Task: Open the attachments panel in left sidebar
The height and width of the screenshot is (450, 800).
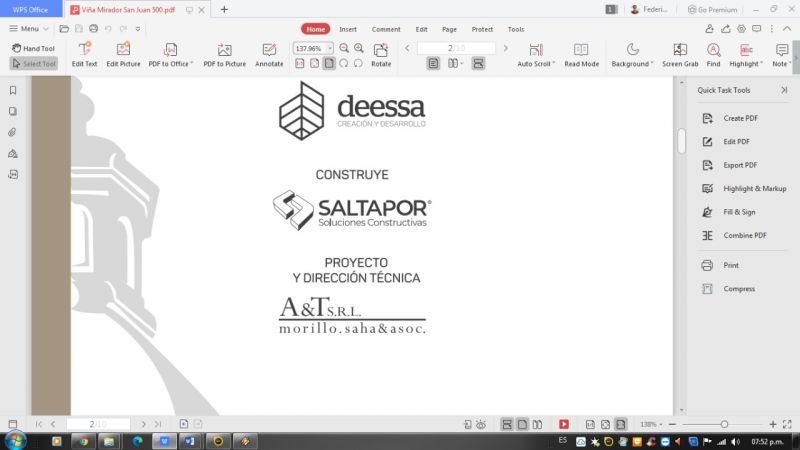Action: tap(13, 132)
